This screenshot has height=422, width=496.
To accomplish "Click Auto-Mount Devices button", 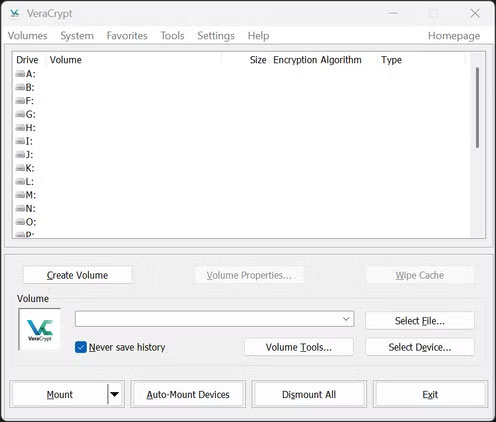I will (x=188, y=394).
